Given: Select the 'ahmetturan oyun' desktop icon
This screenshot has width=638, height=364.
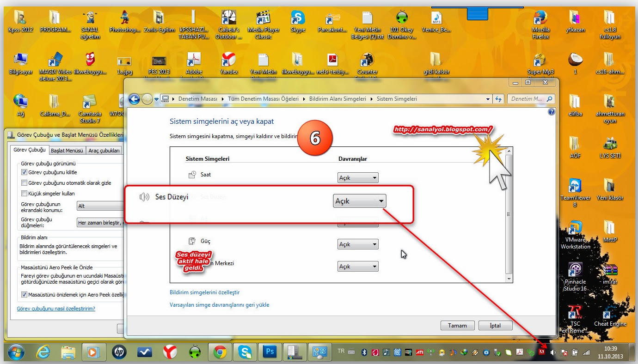Looking at the screenshot, I should (x=610, y=109).
